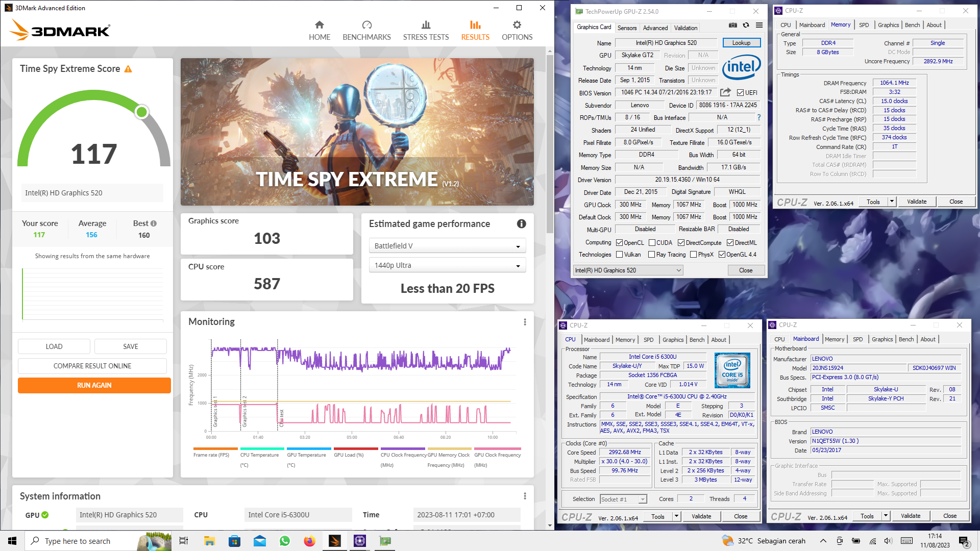Image resolution: width=980 pixels, height=551 pixels.
Task: Open the System information three-dot menu
Action: pyautogui.click(x=525, y=496)
